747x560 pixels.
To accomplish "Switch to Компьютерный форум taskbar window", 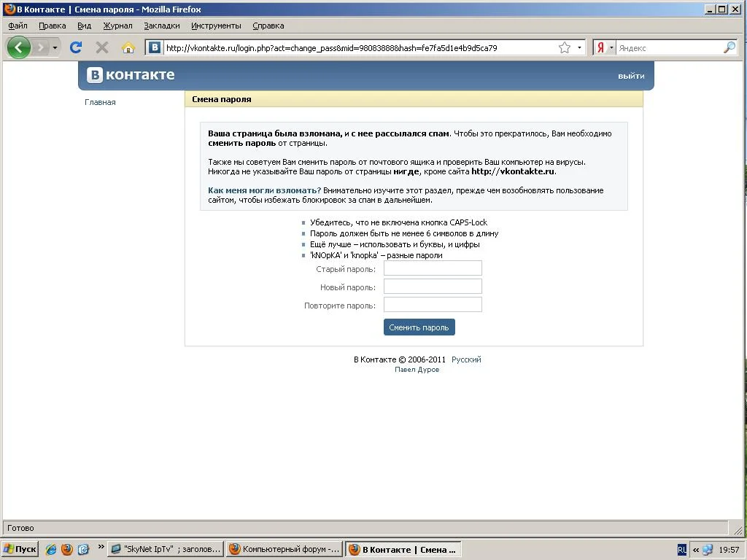I will tap(285, 549).
